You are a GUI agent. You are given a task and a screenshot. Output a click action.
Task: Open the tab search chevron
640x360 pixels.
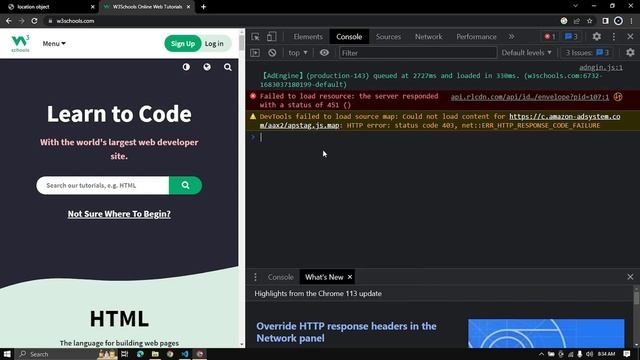[576, 6]
